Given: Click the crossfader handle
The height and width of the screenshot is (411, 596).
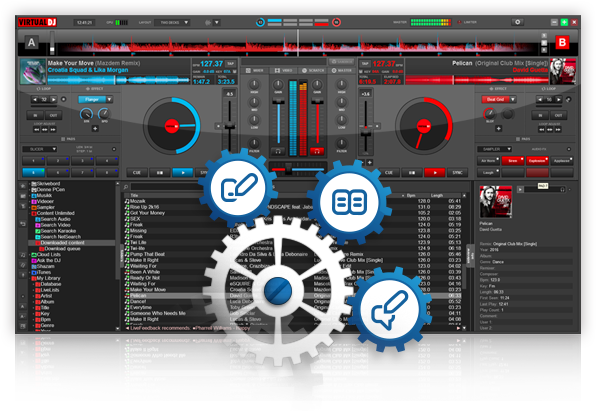Looking at the screenshot, I should tap(288, 169).
